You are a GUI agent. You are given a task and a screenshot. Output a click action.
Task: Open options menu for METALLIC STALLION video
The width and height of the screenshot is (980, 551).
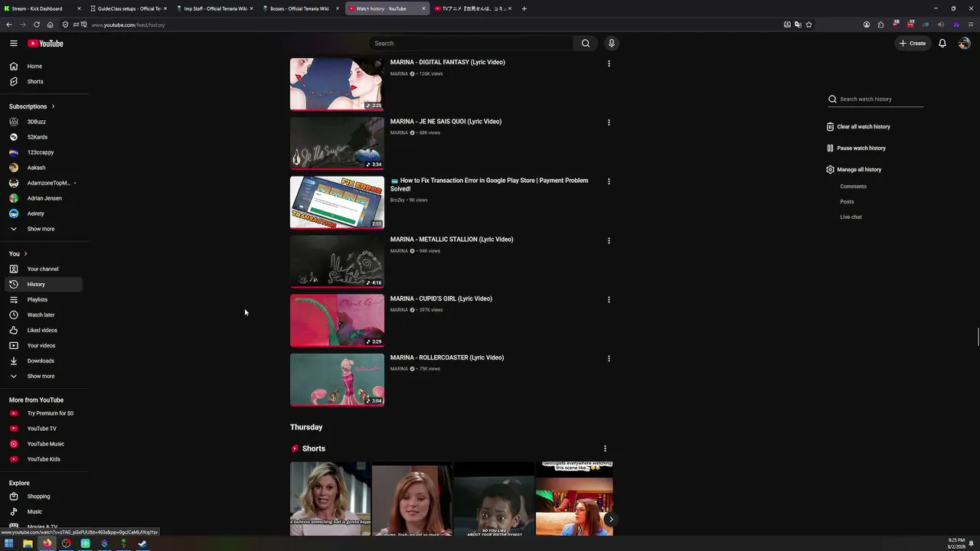609,240
